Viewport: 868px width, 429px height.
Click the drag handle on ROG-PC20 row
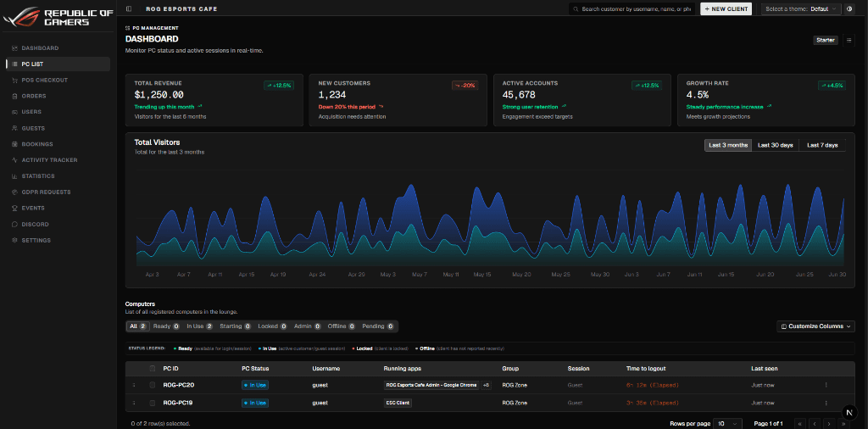pos(133,385)
